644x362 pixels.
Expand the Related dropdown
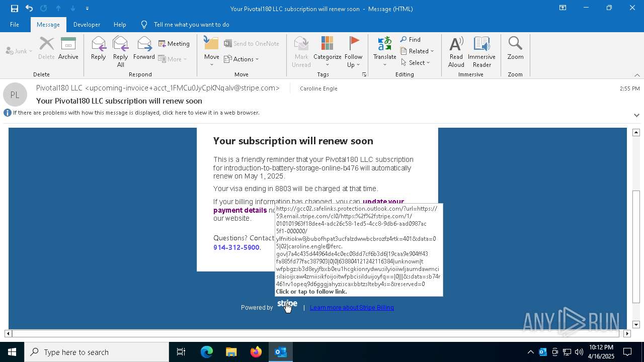pos(417,51)
